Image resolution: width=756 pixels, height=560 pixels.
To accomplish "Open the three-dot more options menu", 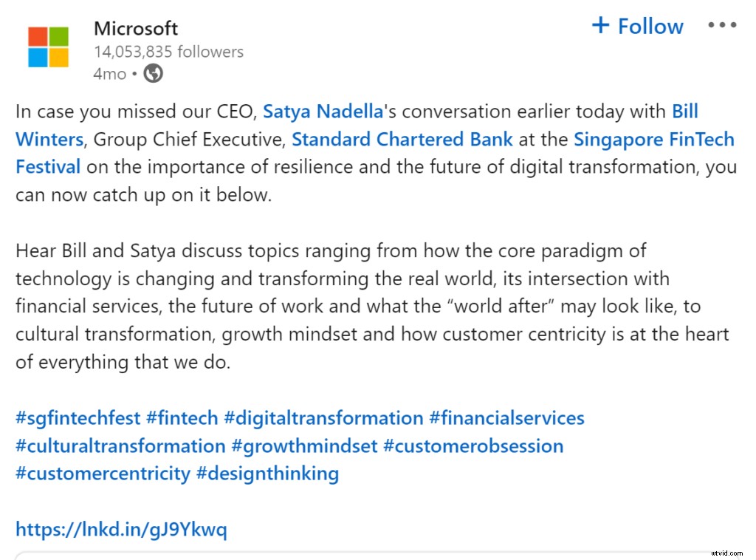I will pyautogui.click(x=722, y=26).
